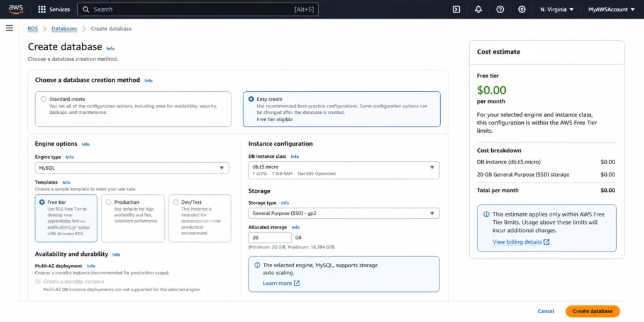
Task: Open the Engine type MySQL dropdown
Action: coord(132,168)
